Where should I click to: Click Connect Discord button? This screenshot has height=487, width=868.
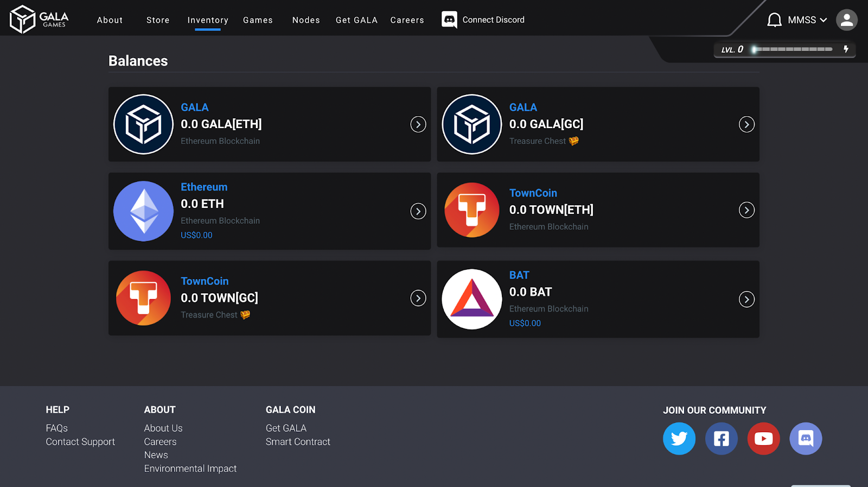coord(483,20)
